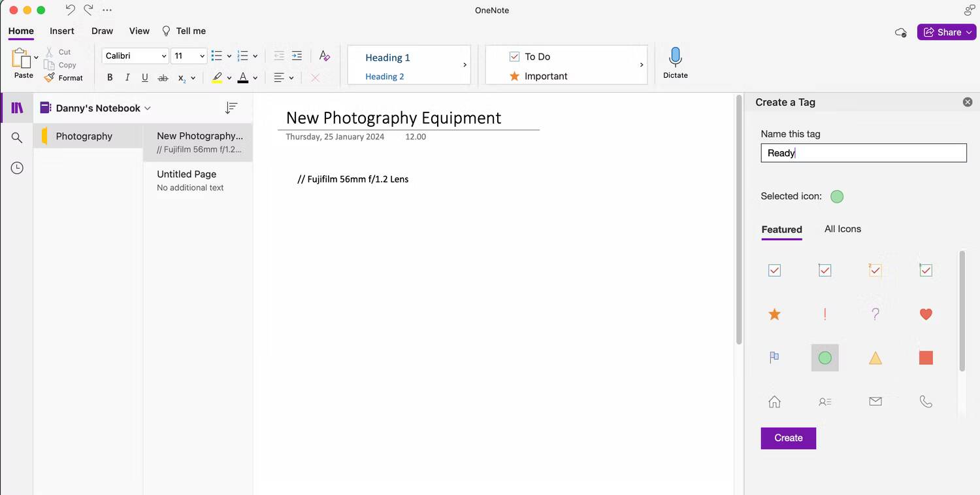Open the highlight color dropdown
980x495 pixels.
coord(227,77)
